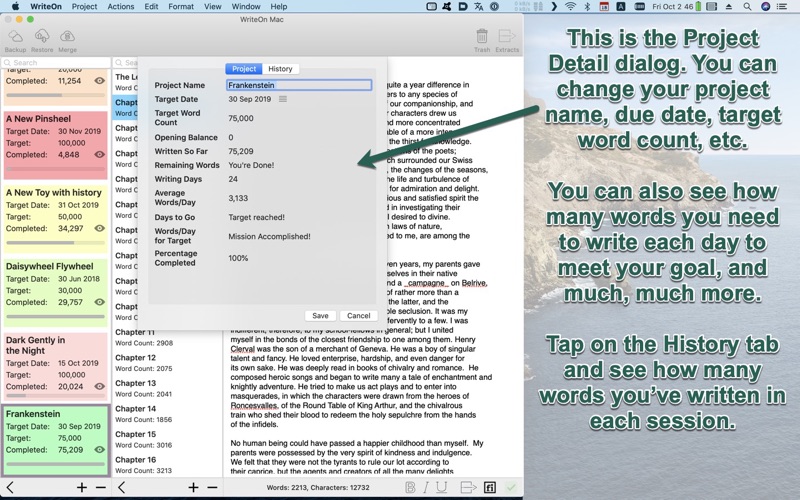Viewport: 800px width, 500px height.
Task: Click Frankenstein project progress bar
Action: coord(55,464)
